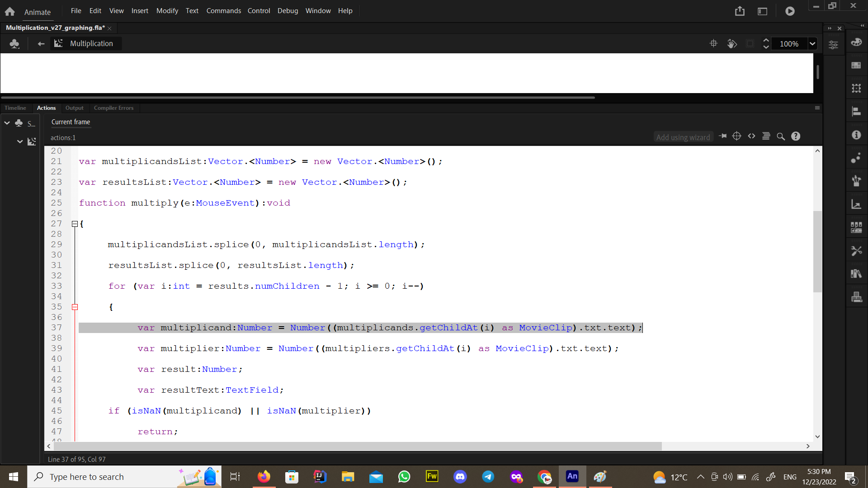The width and height of the screenshot is (868, 488).
Task: Click Insert Instance Path crosshair icon
Action: 736,136
